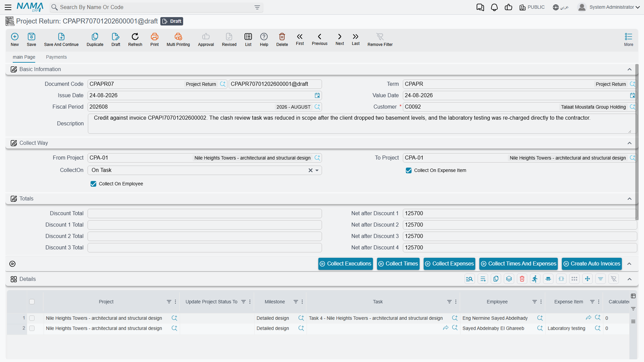Collapse the Collect Way section
Image resolution: width=644 pixels, height=362 pixels.
click(x=630, y=143)
